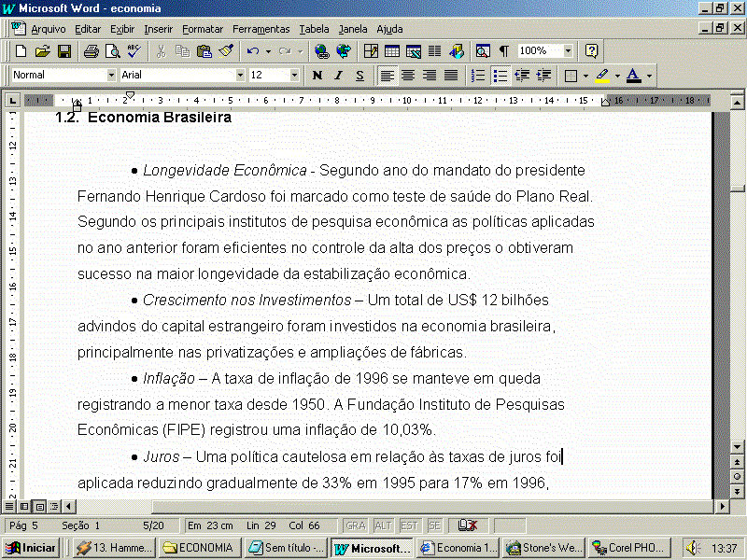Viewport: 747px width, 560px height.
Task: Toggle underline with the S button
Action: (359, 76)
